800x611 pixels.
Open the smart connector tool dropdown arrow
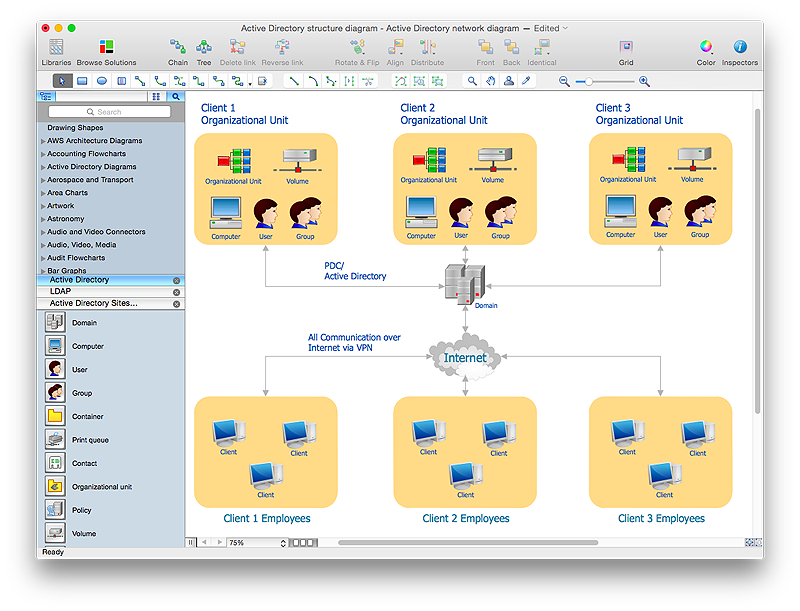click(x=249, y=83)
